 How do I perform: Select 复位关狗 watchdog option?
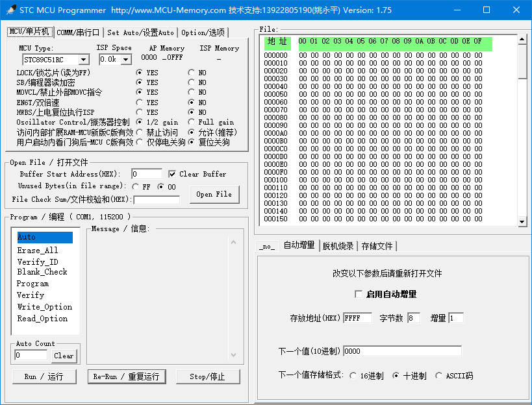click(x=192, y=142)
